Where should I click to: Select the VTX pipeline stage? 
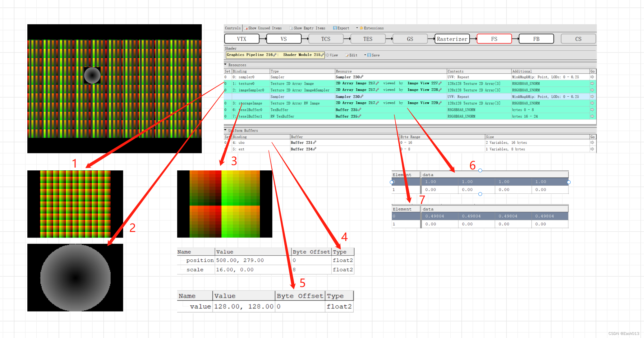coord(241,39)
